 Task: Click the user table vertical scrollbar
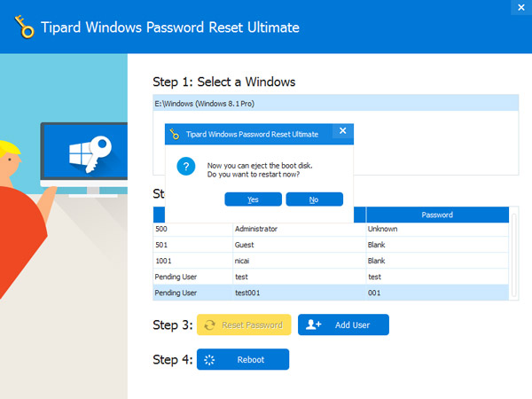coord(513,255)
